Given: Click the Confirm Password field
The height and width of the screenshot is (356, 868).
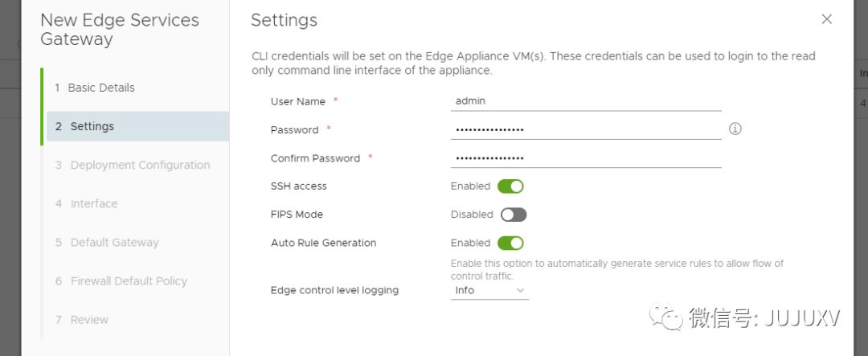Looking at the screenshot, I should pyautogui.click(x=586, y=158).
